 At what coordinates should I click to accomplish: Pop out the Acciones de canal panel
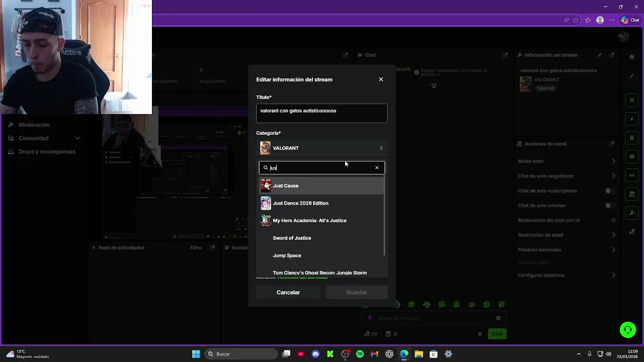pos(612,144)
